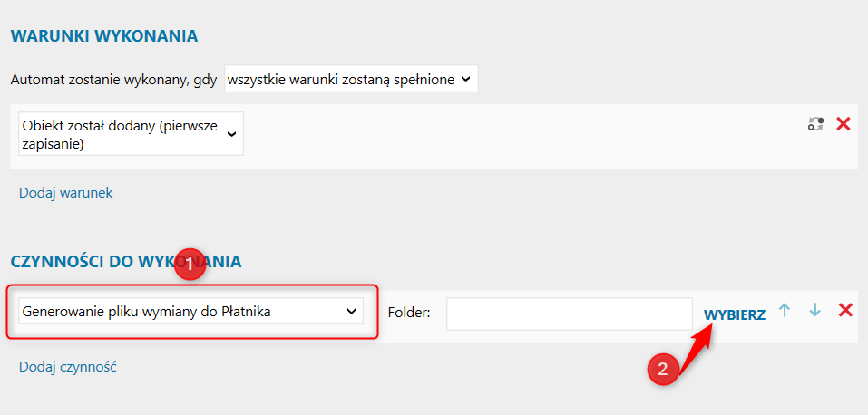The image size is (868, 415).
Task: Open the 'Generowanie pliku wymiany do Płatnika' dropdown
Action: 190,311
